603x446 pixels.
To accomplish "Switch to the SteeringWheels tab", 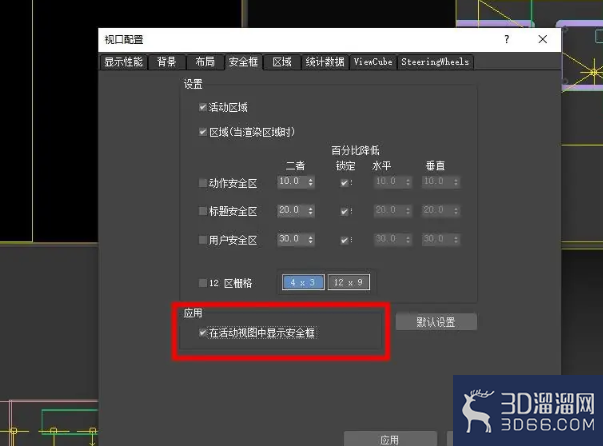I will 435,62.
